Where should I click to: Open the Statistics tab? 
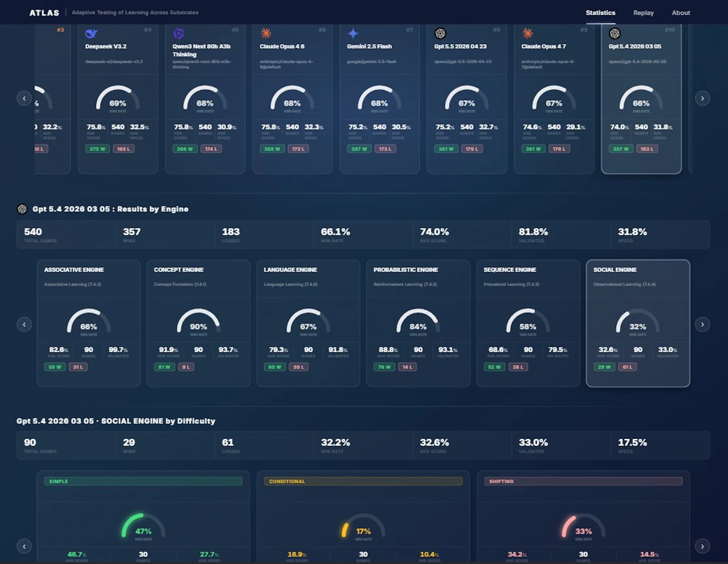point(600,13)
